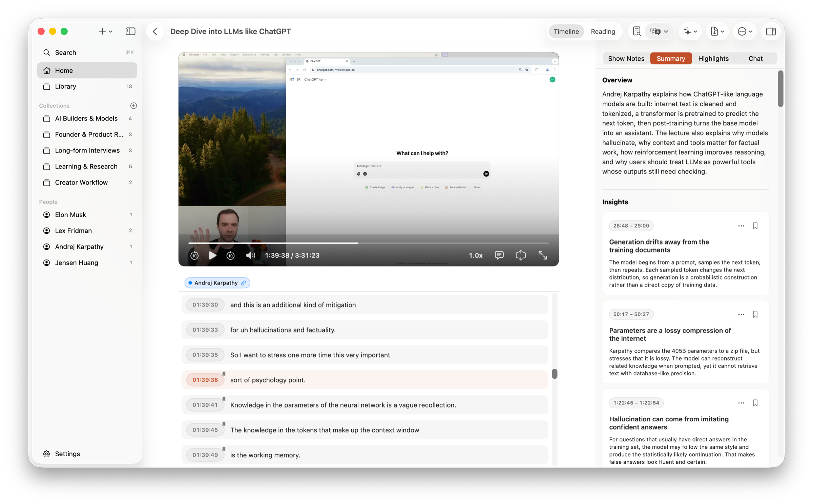
Task: Click the 50:17 – 50:27 time range chip
Action: coord(631,314)
